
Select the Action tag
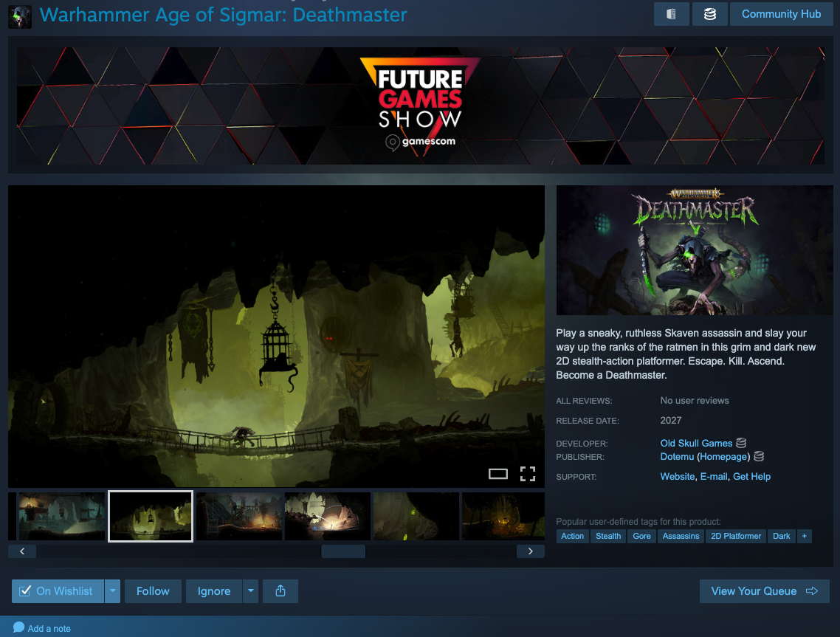pyautogui.click(x=572, y=537)
